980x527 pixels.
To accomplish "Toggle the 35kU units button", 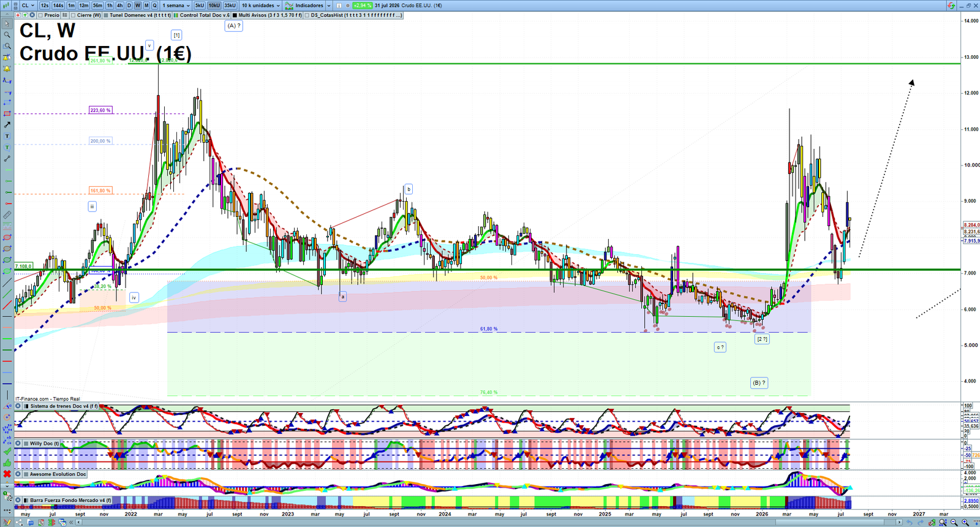I will (x=230, y=6).
